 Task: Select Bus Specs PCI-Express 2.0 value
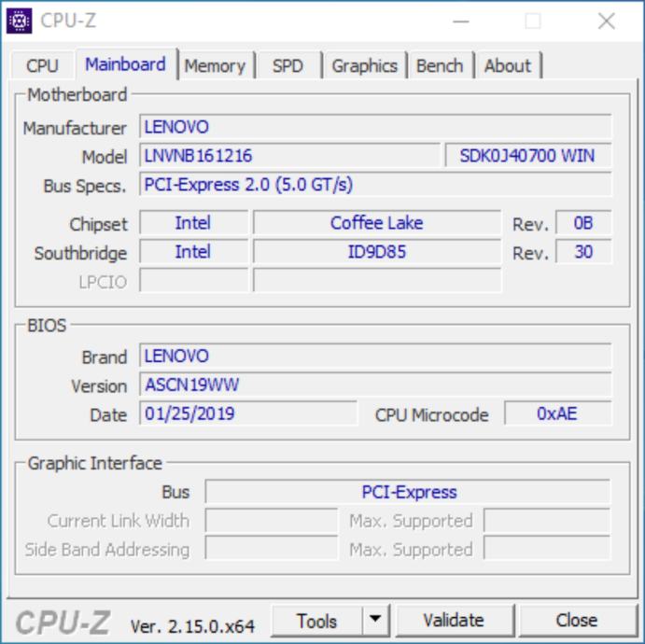click(375, 184)
